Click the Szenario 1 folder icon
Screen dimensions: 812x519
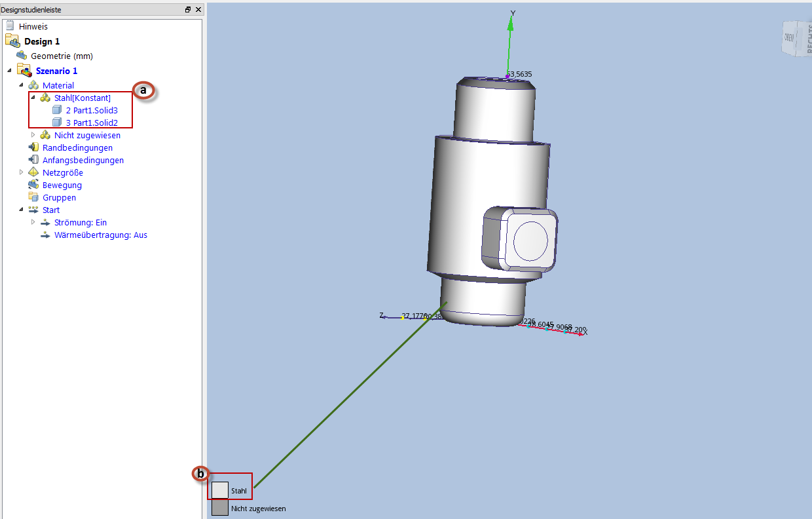[x=24, y=71]
